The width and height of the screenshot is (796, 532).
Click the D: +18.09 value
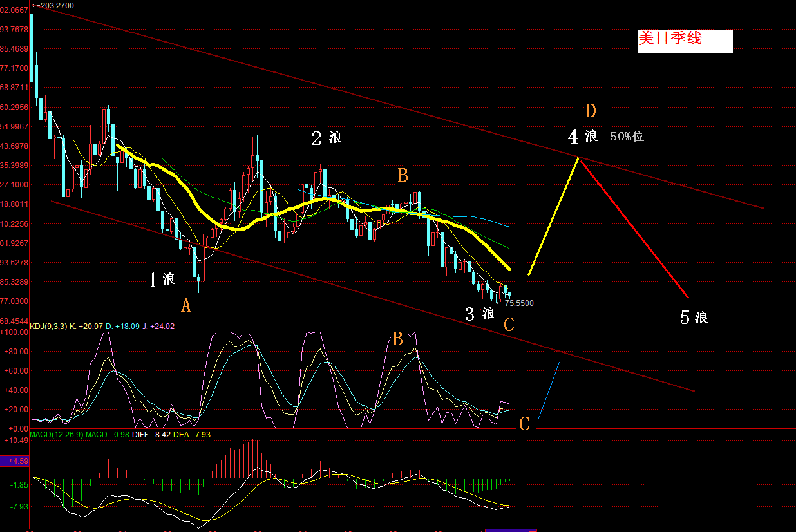point(122,327)
